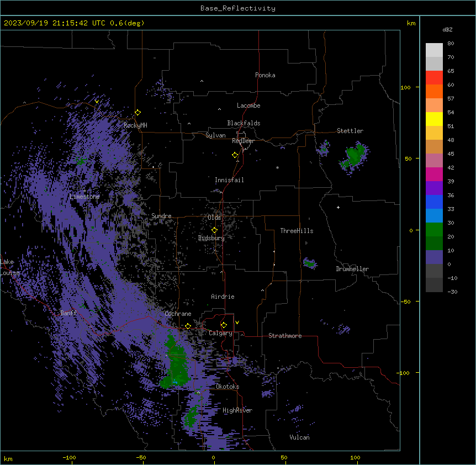This screenshot has width=476, height=465.
Task: Select the Strathmore label
Action: point(285,336)
